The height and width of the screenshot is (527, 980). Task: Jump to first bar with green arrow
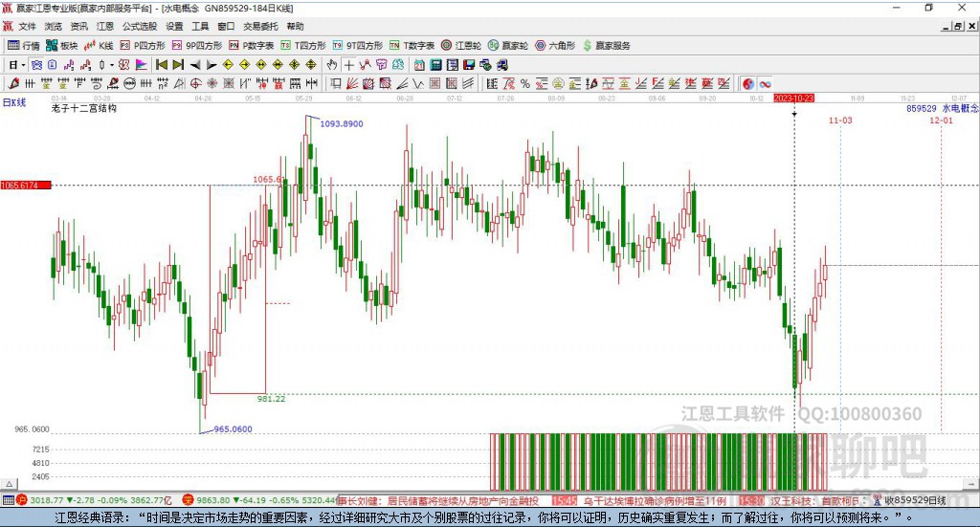tap(162, 65)
